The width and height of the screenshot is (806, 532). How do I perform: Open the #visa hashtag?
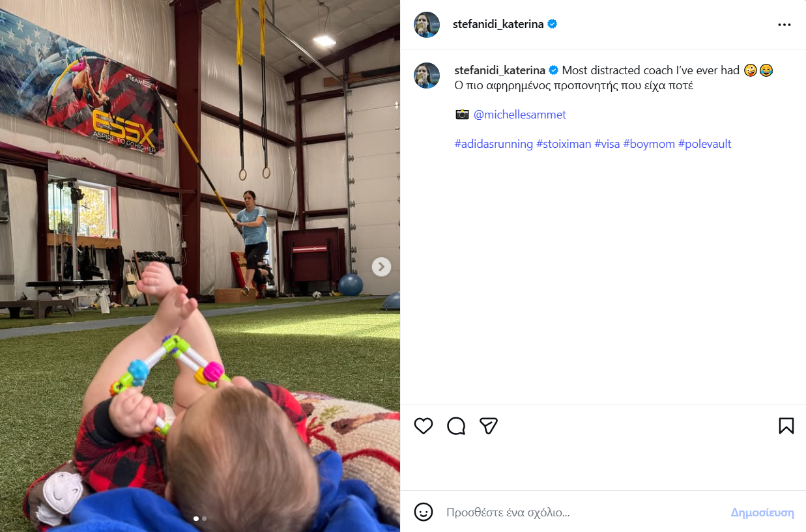(x=607, y=144)
